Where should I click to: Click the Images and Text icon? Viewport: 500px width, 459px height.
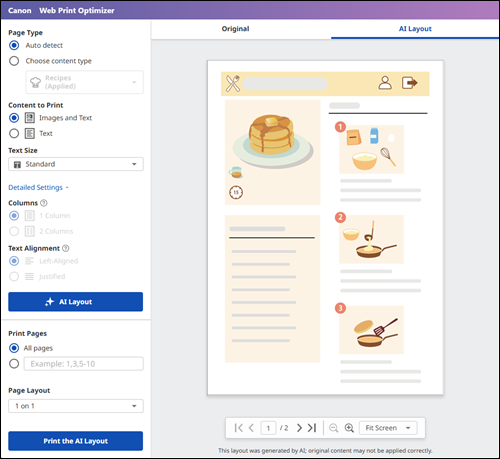[30, 118]
